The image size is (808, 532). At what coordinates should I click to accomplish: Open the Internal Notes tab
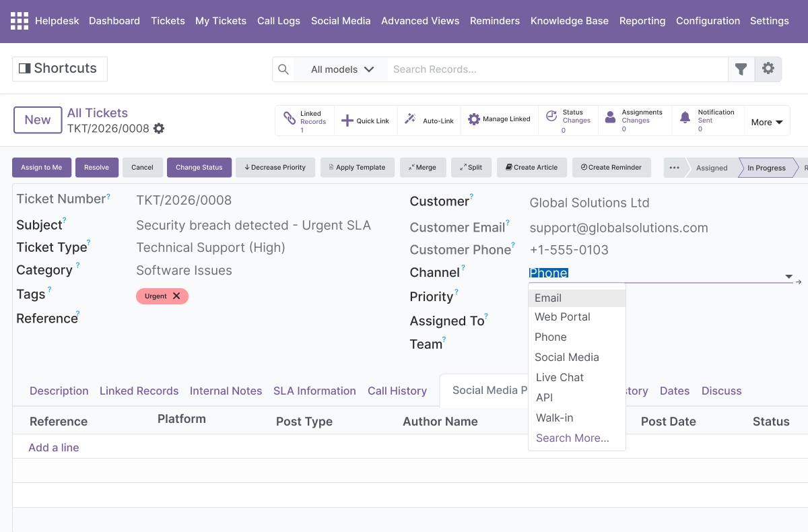[x=226, y=391]
